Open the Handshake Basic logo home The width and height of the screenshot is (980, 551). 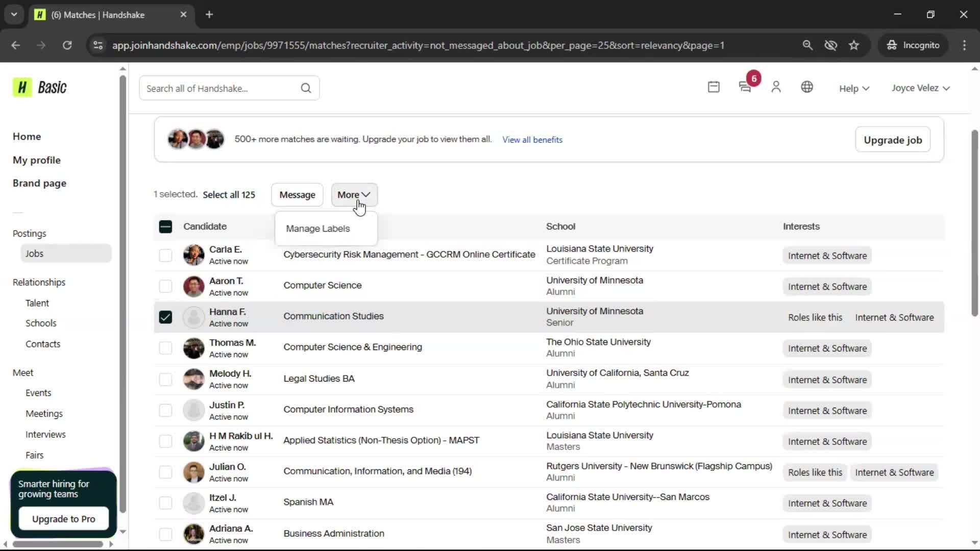pos(40,87)
